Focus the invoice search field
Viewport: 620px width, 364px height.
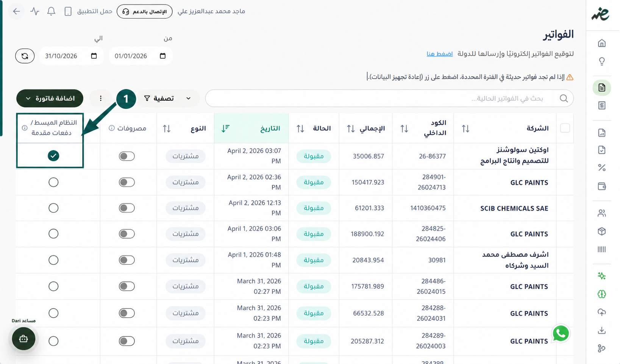point(389,98)
